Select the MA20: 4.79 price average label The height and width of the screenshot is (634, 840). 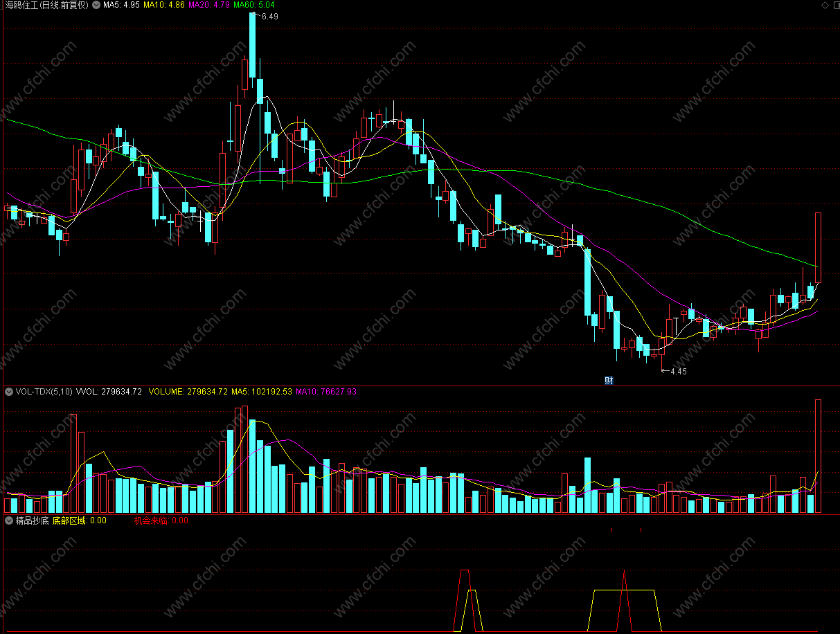209,5
